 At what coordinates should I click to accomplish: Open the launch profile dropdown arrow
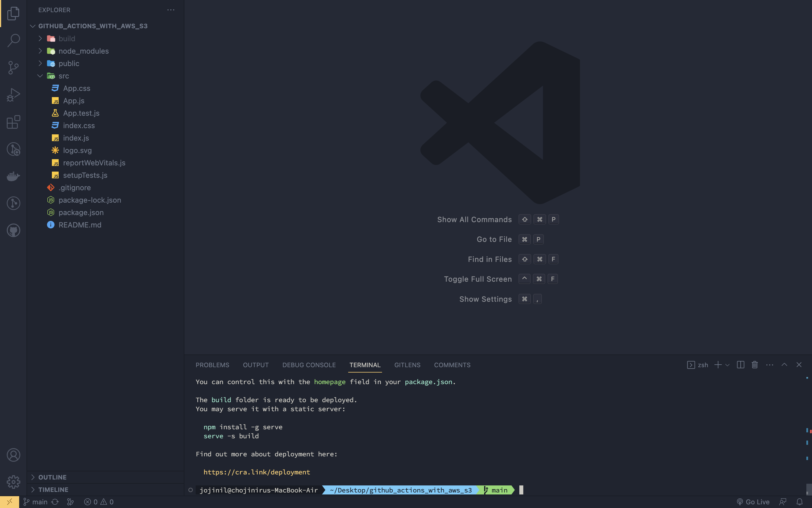click(x=727, y=365)
